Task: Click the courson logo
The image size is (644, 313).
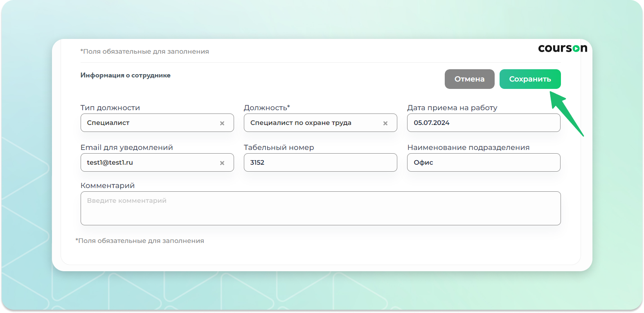Action: pyautogui.click(x=562, y=48)
